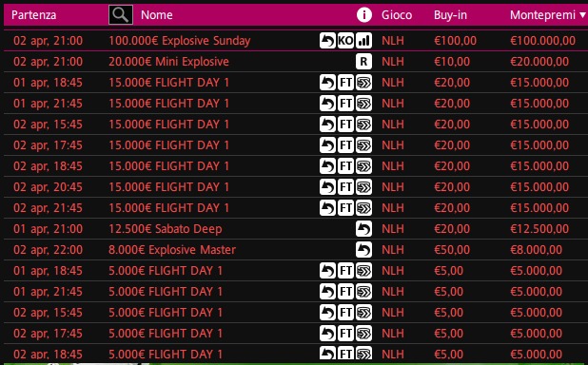Sort by the Gioco column header
Screen dimensions: 588x365
coord(397,15)
